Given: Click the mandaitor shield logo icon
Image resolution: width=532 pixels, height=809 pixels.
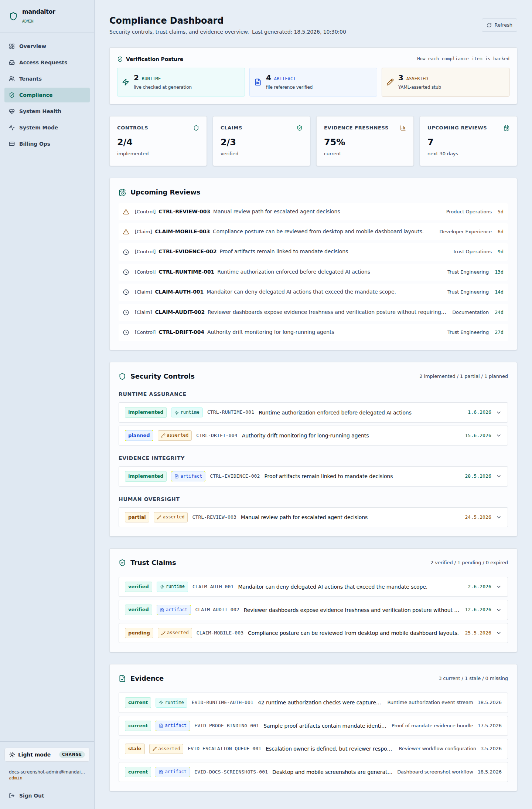Looking at the screenshot, I should 13,16.
